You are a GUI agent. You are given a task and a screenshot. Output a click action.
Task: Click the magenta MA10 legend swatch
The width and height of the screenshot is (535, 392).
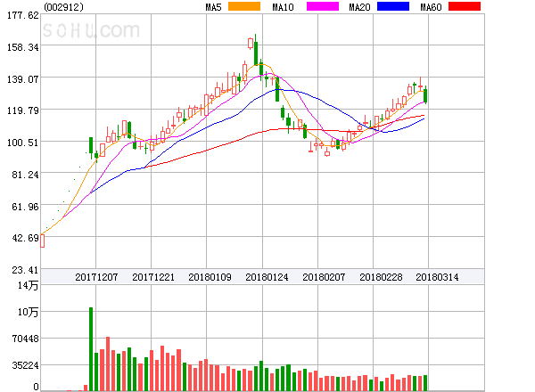click(x=323, y=6)
